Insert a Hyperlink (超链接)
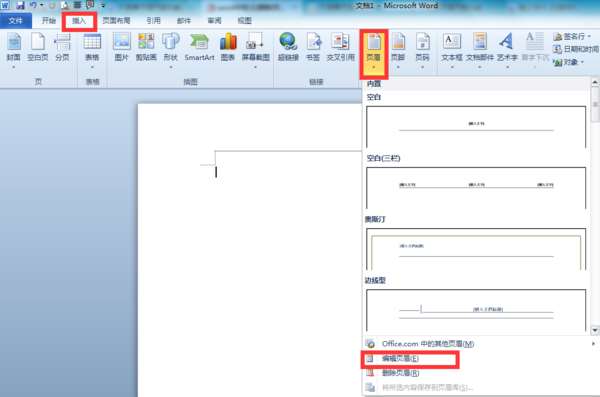Image resolution: width=600 pixels, height=397 pixels. (288, 48)
